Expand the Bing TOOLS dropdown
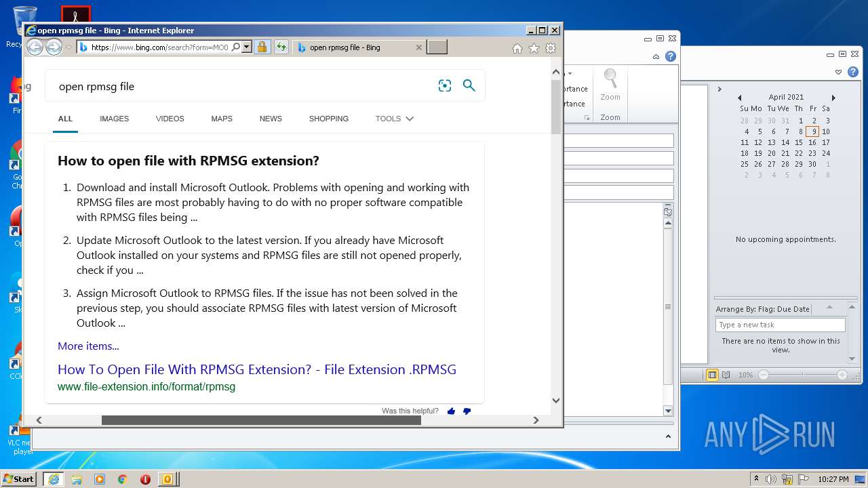The image size is (868, 488). tap(395, 119)
